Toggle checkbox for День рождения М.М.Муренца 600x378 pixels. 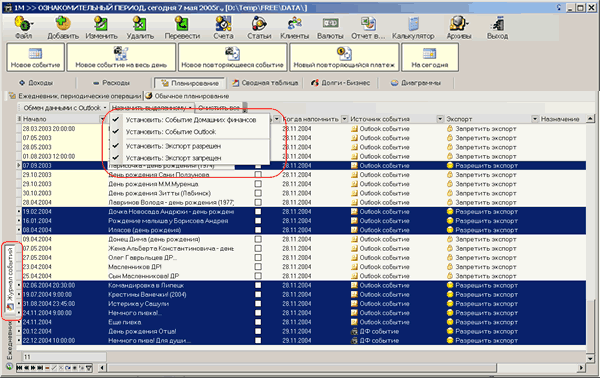[x=258, y=184]
